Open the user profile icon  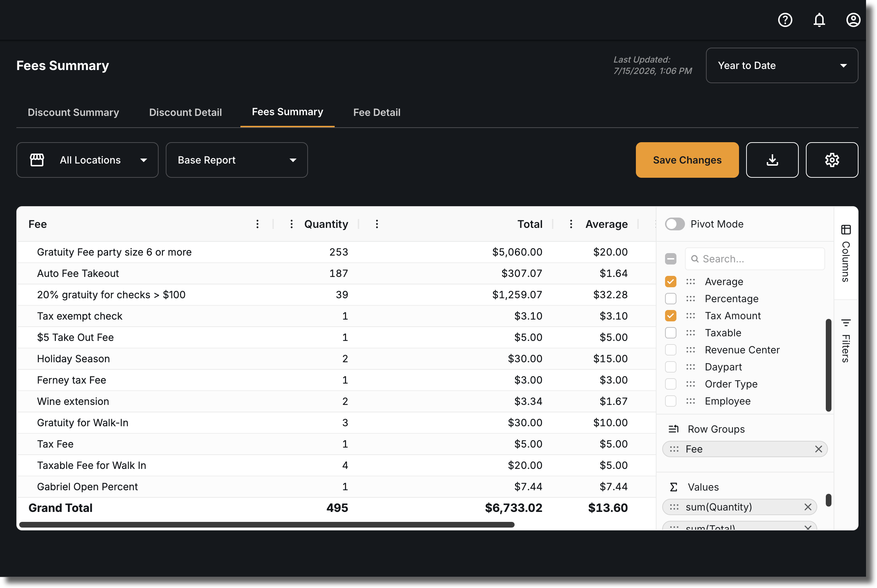[853, 20]
